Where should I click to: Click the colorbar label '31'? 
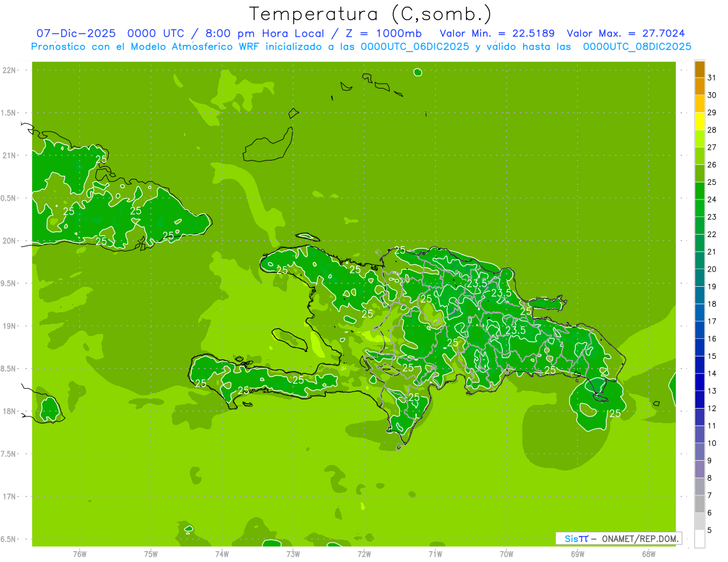[712, 78]
